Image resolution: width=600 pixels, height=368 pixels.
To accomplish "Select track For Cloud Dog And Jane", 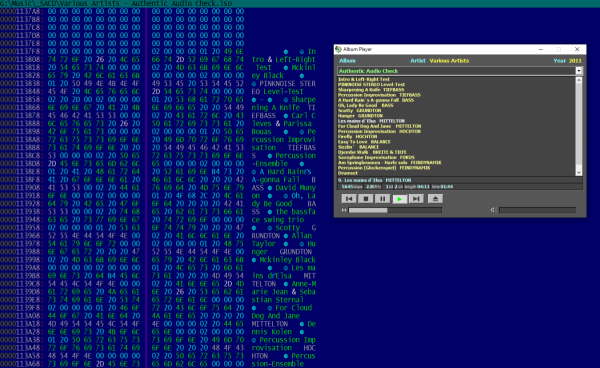I will [379, 126].
